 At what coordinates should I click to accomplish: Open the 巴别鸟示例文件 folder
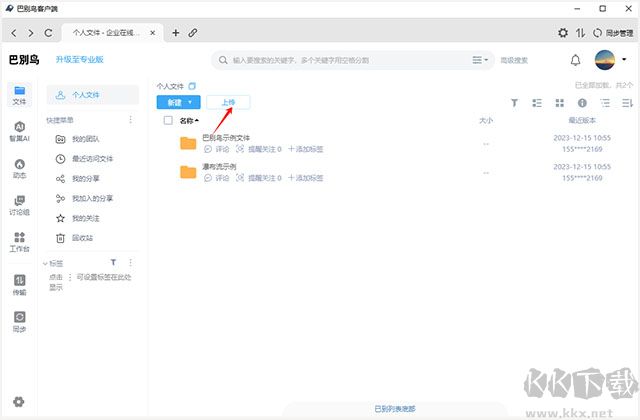pyautogui.click(x=226, y=137)
